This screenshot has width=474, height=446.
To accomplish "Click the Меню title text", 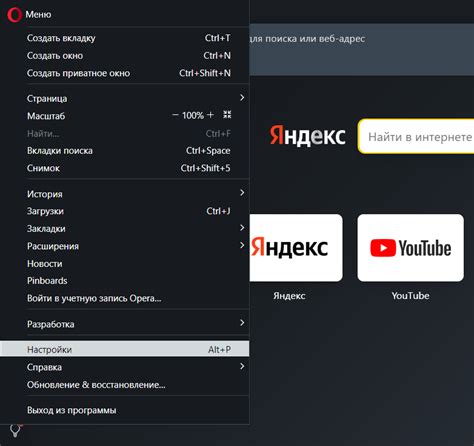I will (38, 14).
